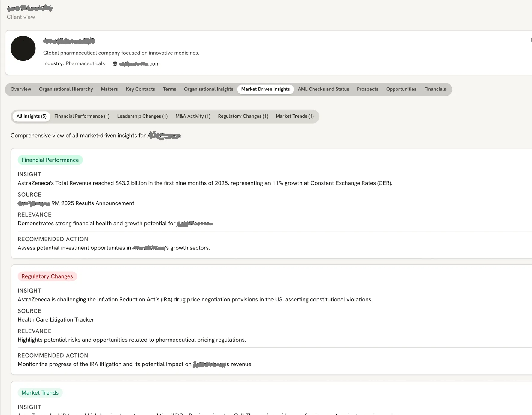
Task: Select Market Driven Insights tab
Action: pos(265,89)
